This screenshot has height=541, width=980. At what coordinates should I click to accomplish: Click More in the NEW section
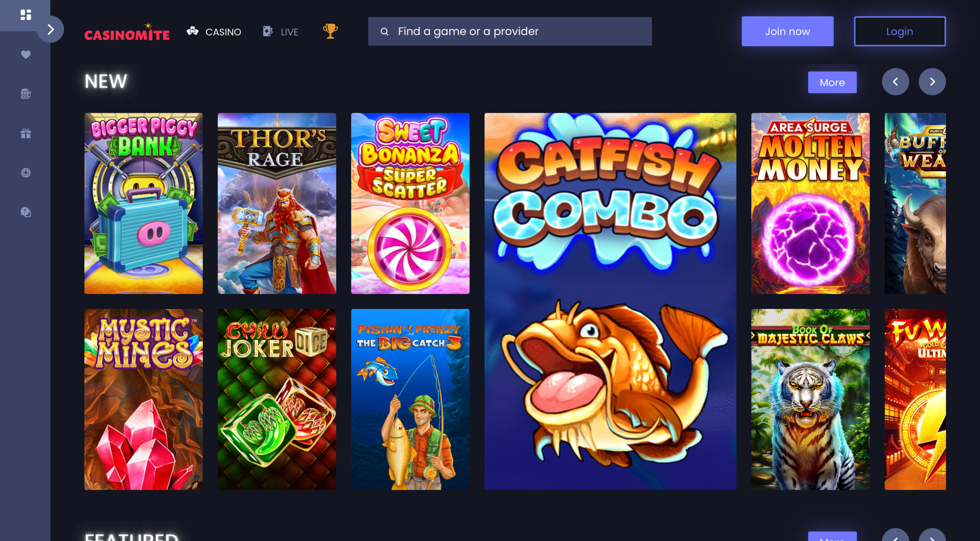(832, 82)
